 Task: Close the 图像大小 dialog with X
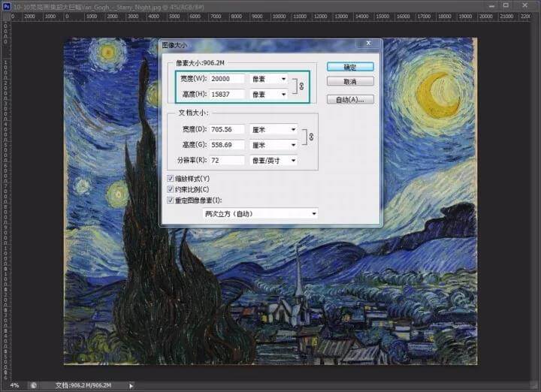click(368, 43)
